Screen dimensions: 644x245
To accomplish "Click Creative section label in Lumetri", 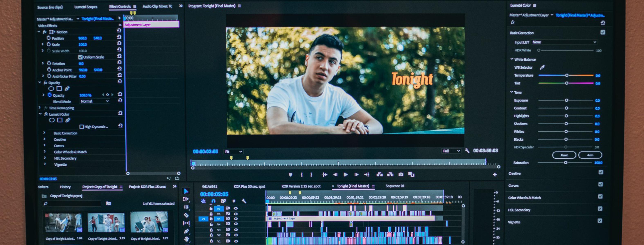I will point(514,173).
